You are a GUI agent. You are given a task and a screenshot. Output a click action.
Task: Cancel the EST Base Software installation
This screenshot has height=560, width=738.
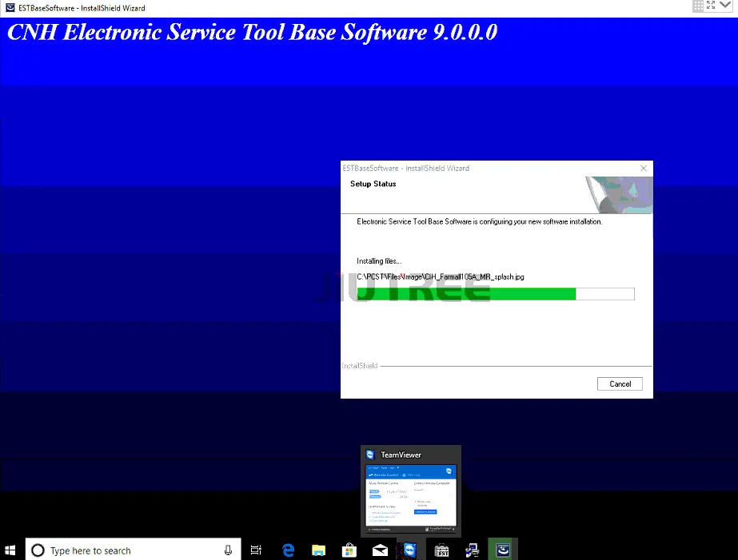(620, 383)
